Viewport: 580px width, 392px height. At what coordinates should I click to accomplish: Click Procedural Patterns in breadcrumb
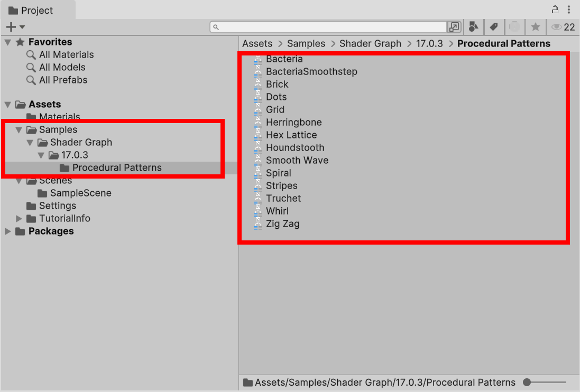coord(504,44)
